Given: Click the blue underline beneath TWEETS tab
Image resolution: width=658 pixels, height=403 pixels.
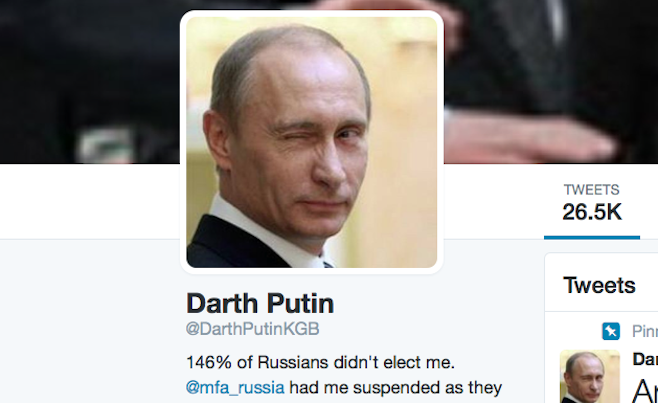Looking at the screenshot, I should [592, 238].
